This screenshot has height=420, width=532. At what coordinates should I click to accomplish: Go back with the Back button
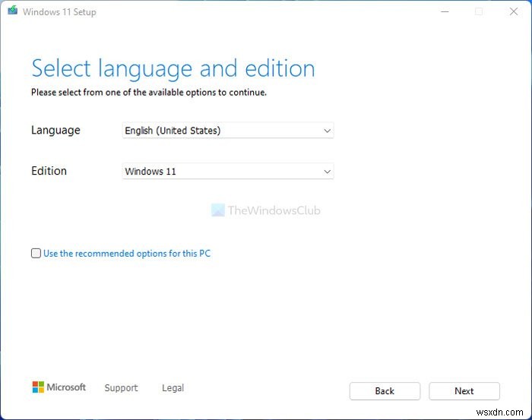(385, 391)
